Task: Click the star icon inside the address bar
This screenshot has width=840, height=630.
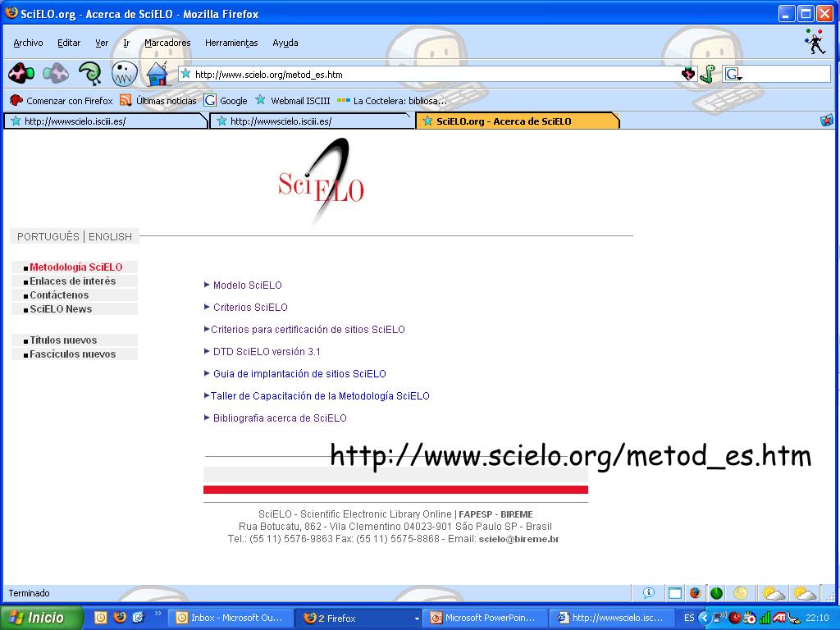Action: 186,74
